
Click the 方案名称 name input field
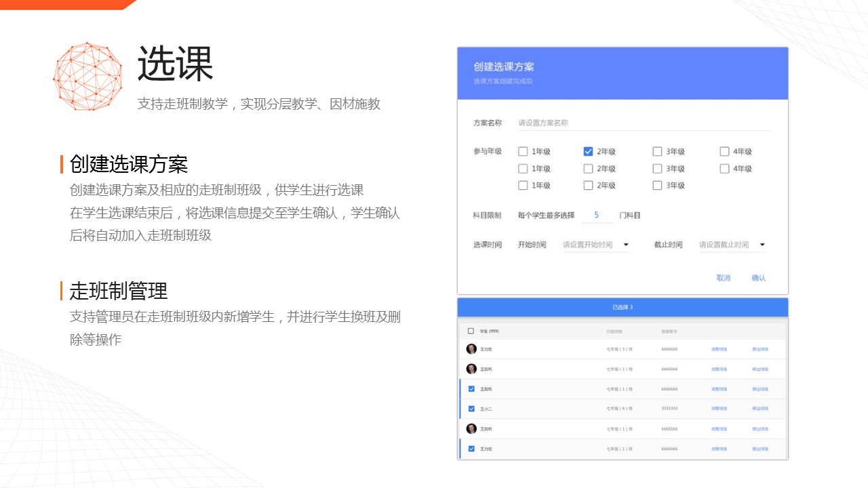coord(644,123)
